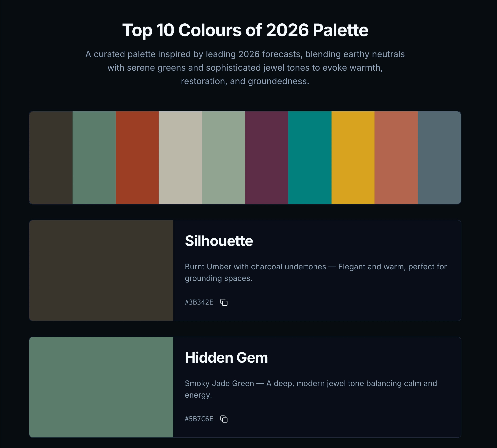Click the #5B7C6E hex code text
Image resolution: width=497 pixels, height=448 pixels.
[x=199, y=419]
